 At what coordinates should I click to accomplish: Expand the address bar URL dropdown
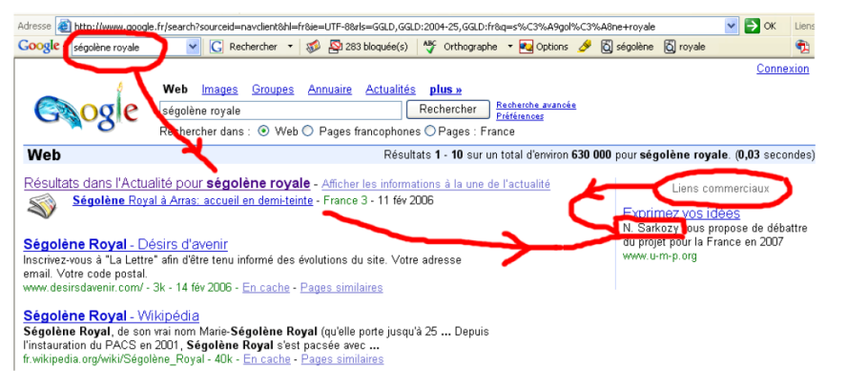coord(732,26)
